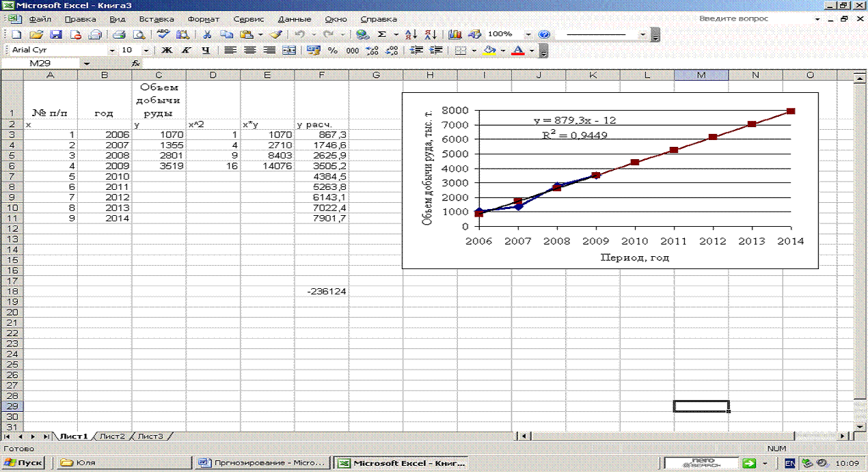Launch the Chart Wizard icon
The height and width of the screenshot is (472, 868).
point(455,34)
